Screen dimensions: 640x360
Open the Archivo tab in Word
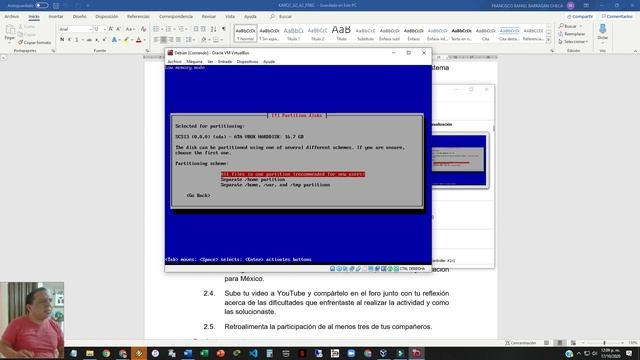(x=11, y=17)
